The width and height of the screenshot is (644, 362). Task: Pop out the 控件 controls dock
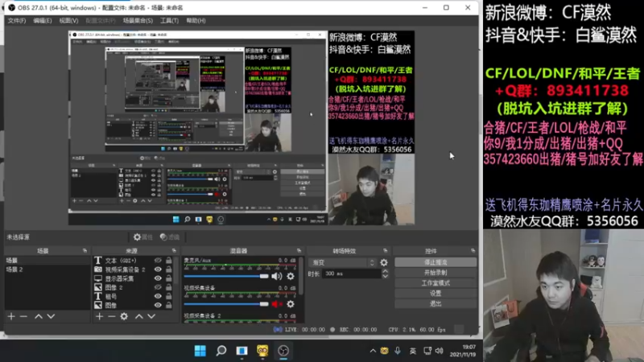click(x=473, y=250)
